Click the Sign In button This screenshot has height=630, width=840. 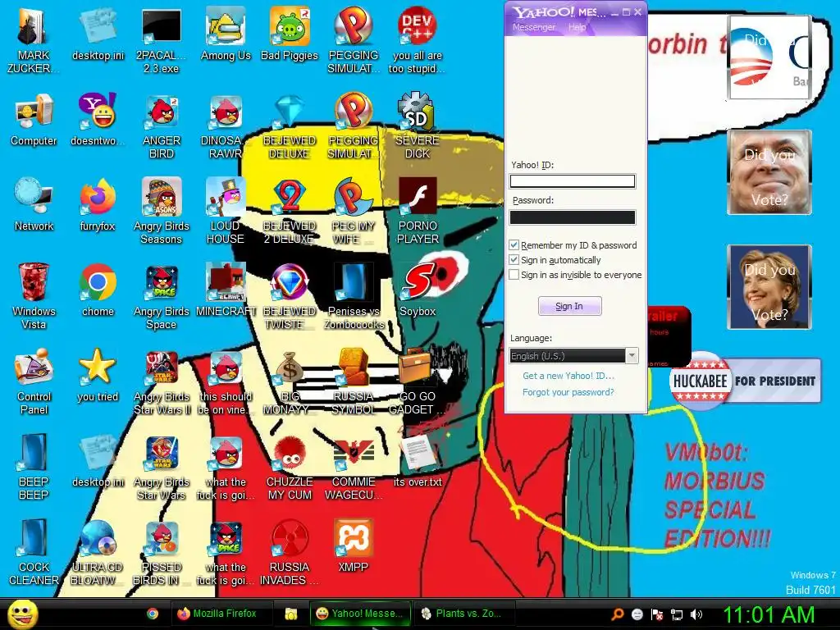coord(569,306)
